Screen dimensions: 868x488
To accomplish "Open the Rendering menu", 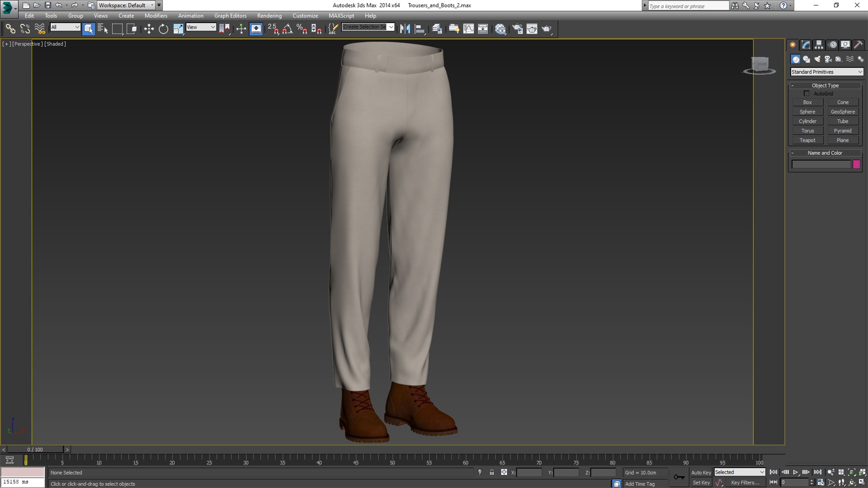I will coord(269,16).
